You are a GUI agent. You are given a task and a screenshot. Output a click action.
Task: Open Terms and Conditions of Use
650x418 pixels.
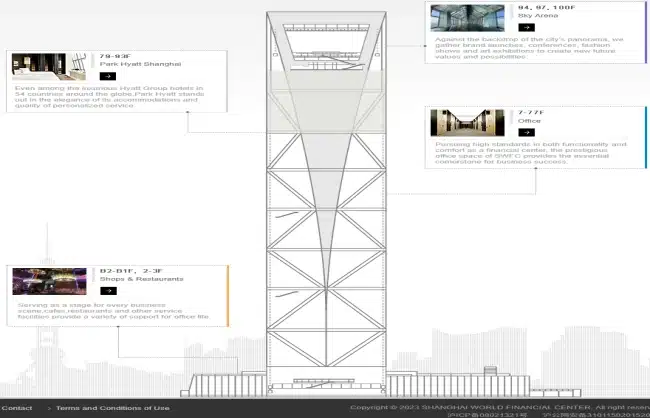tap(112, 408)
